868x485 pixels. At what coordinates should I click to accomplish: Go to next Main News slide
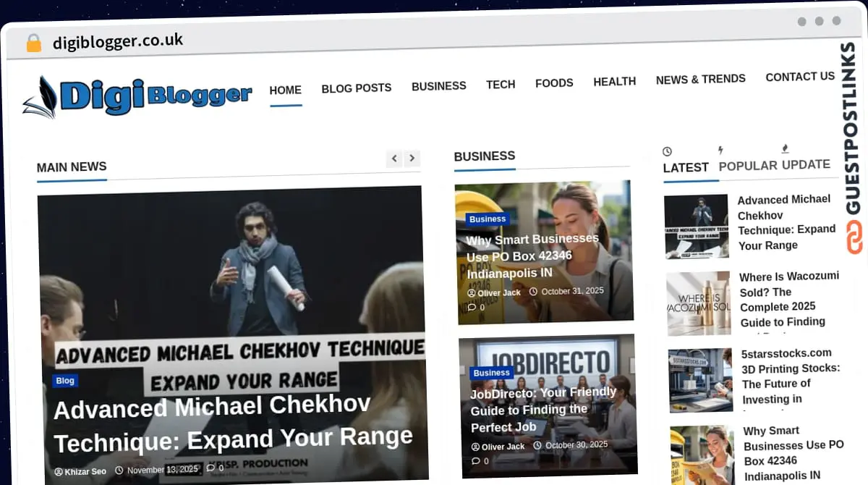pos(412,158)
